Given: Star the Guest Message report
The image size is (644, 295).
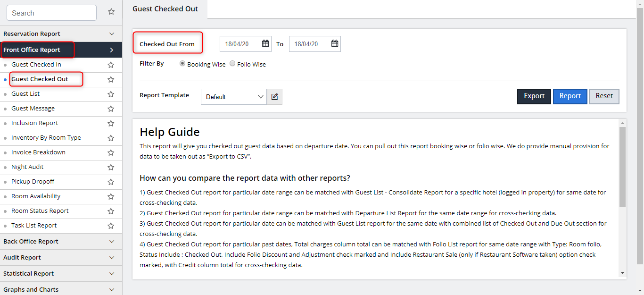Looking at the screenshot, I should (111, 109).
